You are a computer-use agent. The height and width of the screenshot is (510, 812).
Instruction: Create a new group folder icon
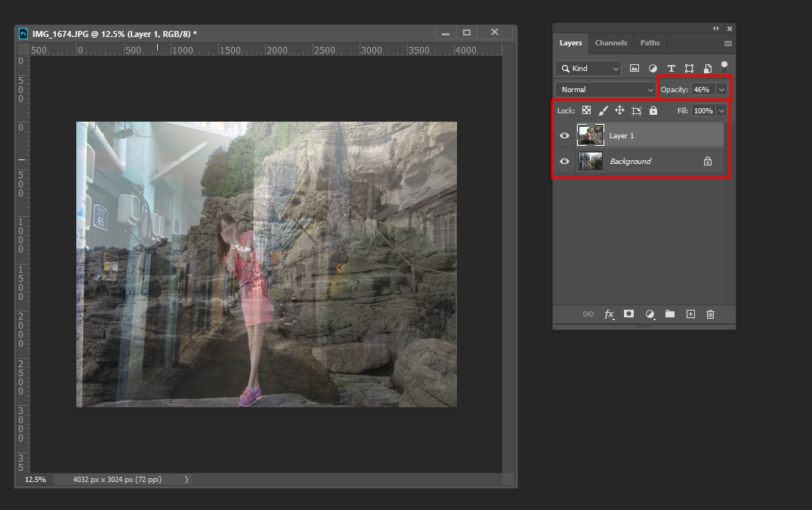click(x=669, y=314)
